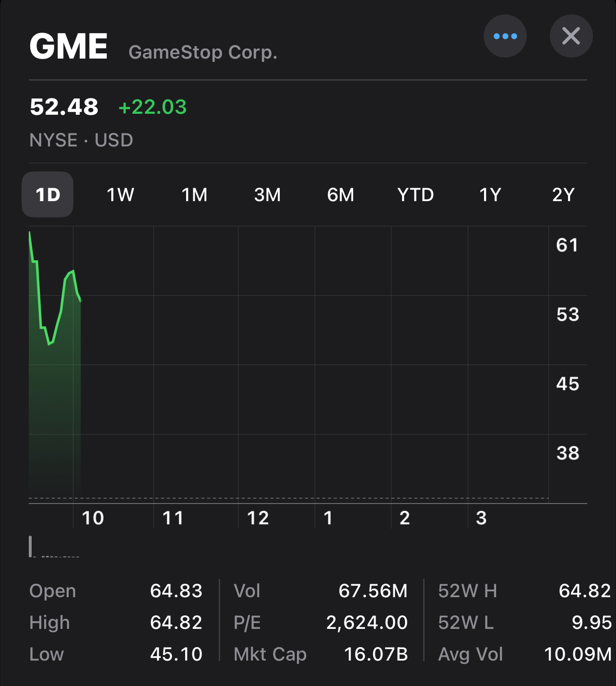This screenshot has height=686, width=616.
Task: Select the 3M time range
Action: (267, 195)
